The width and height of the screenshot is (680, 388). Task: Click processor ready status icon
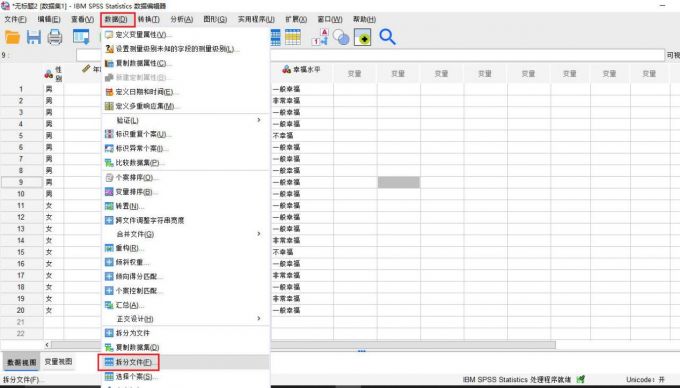[581, 379]
